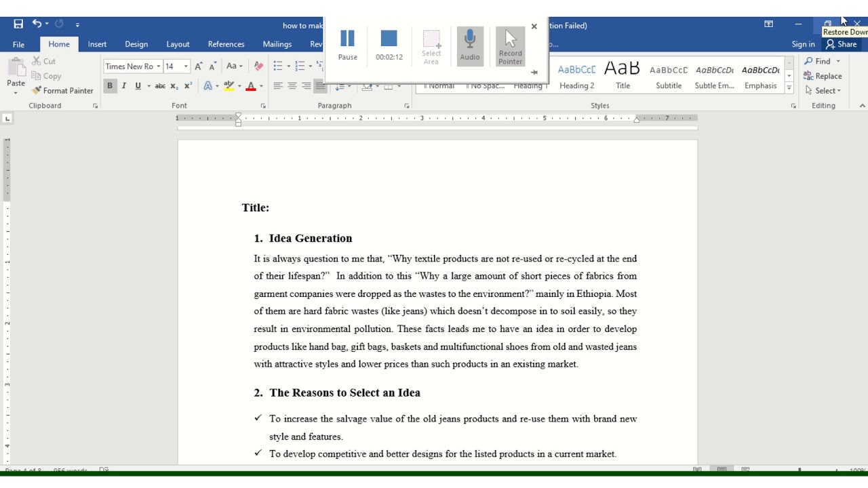Open the font name dropdown
868x488 pixels.
click(158, 66)
